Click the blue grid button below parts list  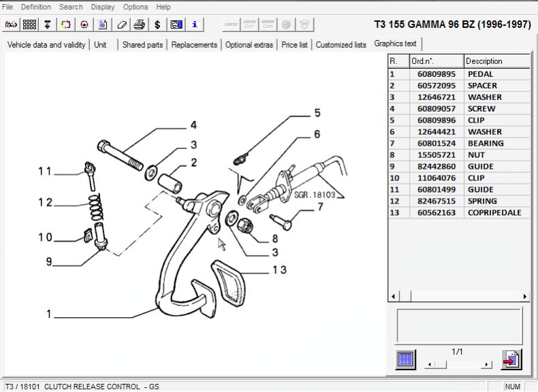[405, 359]
